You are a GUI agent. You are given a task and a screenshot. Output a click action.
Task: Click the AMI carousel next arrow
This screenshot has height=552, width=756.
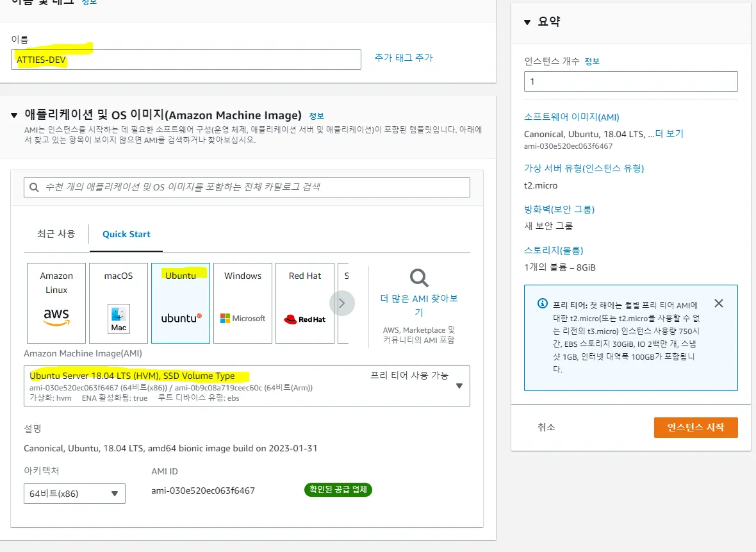pyautogui.click(x=342, y=303)
